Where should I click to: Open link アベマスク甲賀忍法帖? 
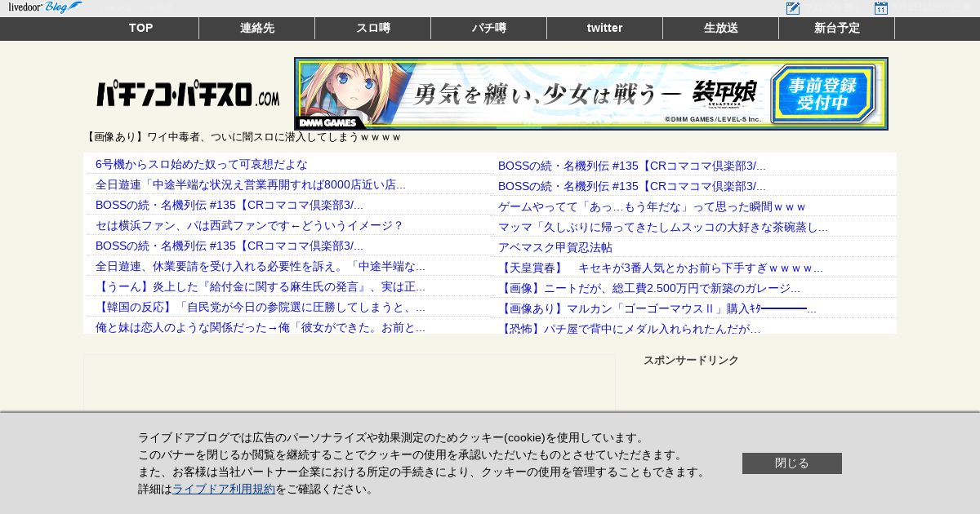(555, 247)
